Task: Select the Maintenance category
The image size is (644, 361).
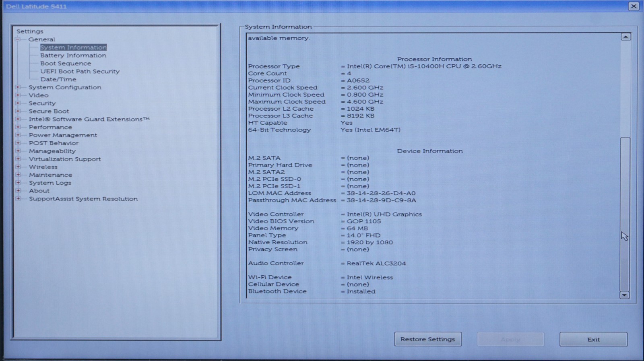Action: (x=50, y=175)
